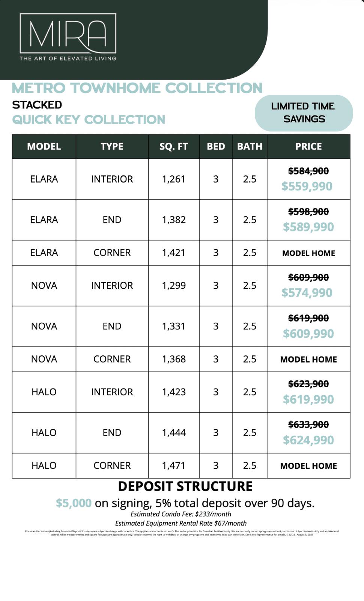Click the BATH column header
Viewport: 364px width, 601px height.
point(250,146)
